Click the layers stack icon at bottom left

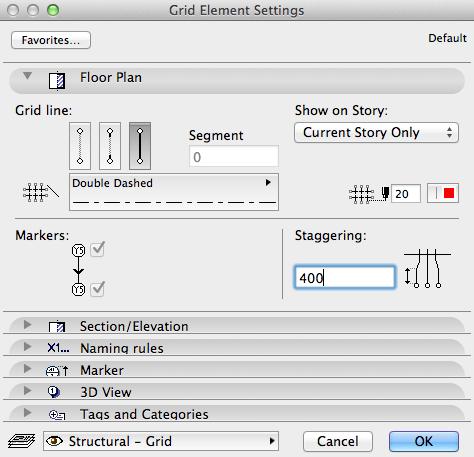22,441
